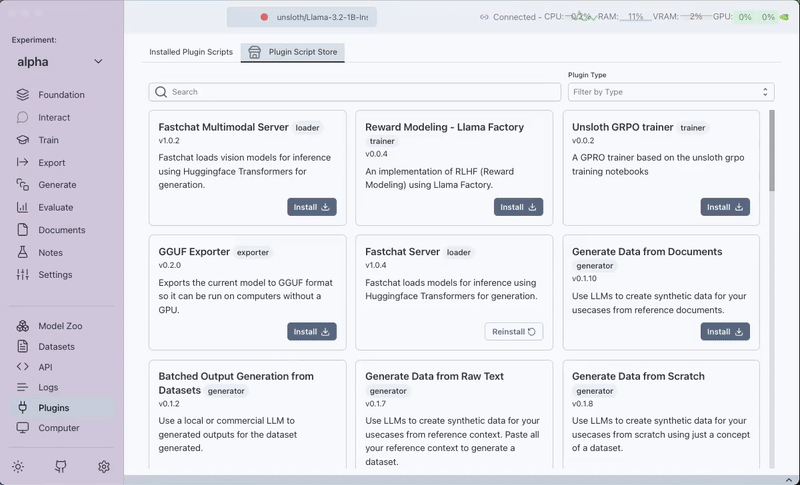Go to the Datasets page
Image resolution: width=800 pixels, height=485 pixels.
coord(56,346)
